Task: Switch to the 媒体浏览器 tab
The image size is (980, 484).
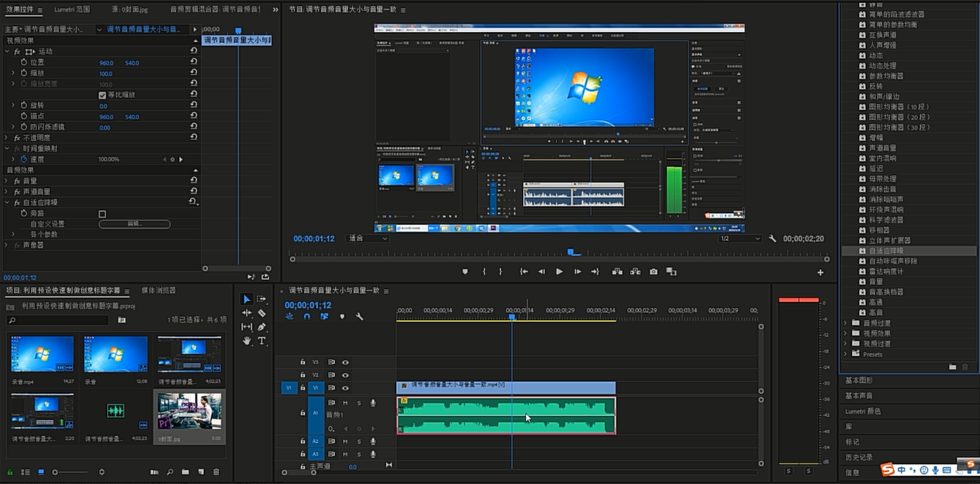Action: click(x=159, y=291)
